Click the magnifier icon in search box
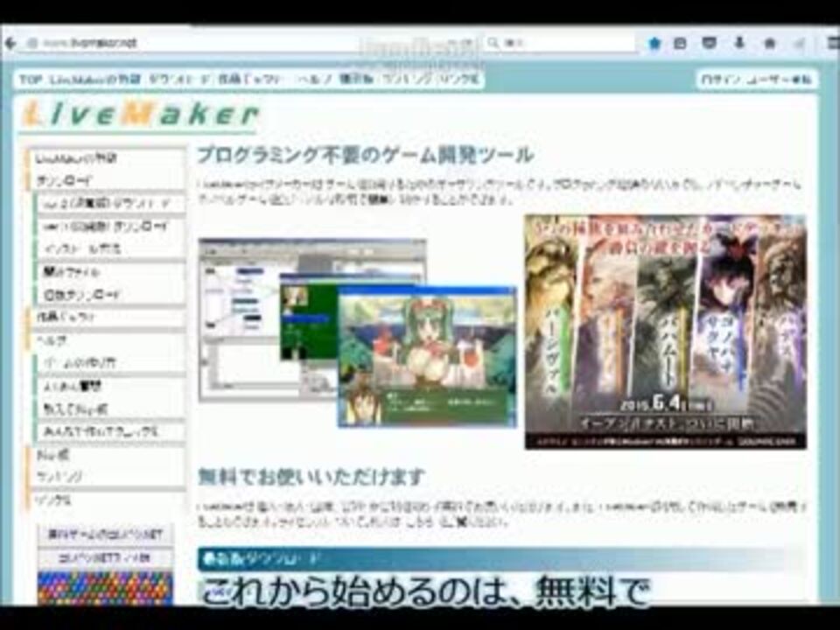Viewport: 840px width, 630px height. click(493, 43)
